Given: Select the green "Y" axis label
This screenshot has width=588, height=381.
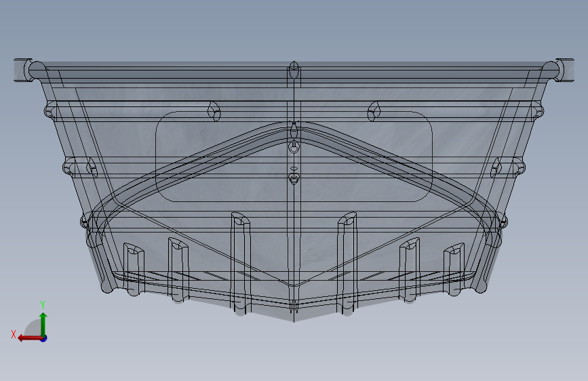Looking at the screenshot, I should pos(43,305).
